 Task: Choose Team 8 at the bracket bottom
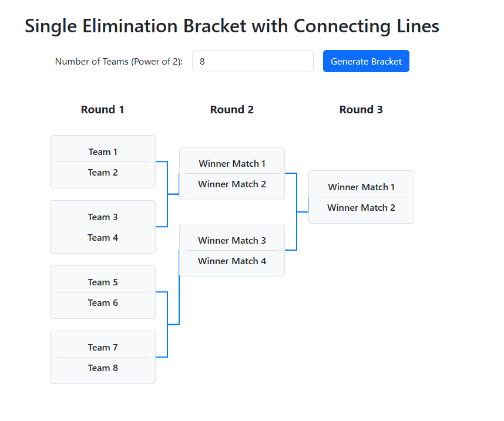(103, 368)
